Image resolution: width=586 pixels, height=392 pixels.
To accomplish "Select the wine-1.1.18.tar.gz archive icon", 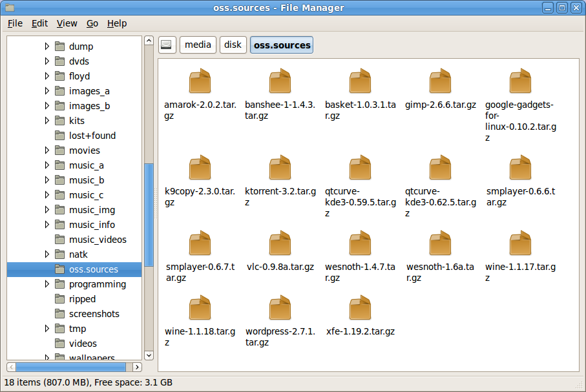I will [200, 307].
